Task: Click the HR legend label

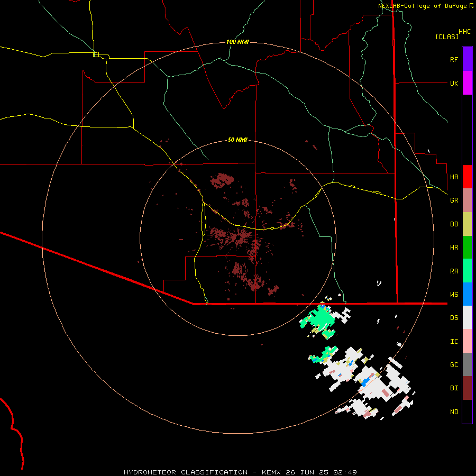Action: click(x=454, y=248)
